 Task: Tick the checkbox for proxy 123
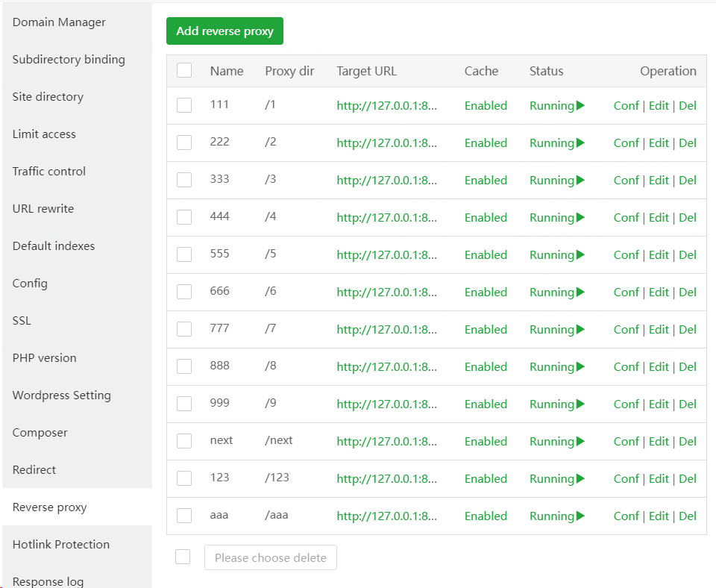pyautogui.click(x=184, y=478)
